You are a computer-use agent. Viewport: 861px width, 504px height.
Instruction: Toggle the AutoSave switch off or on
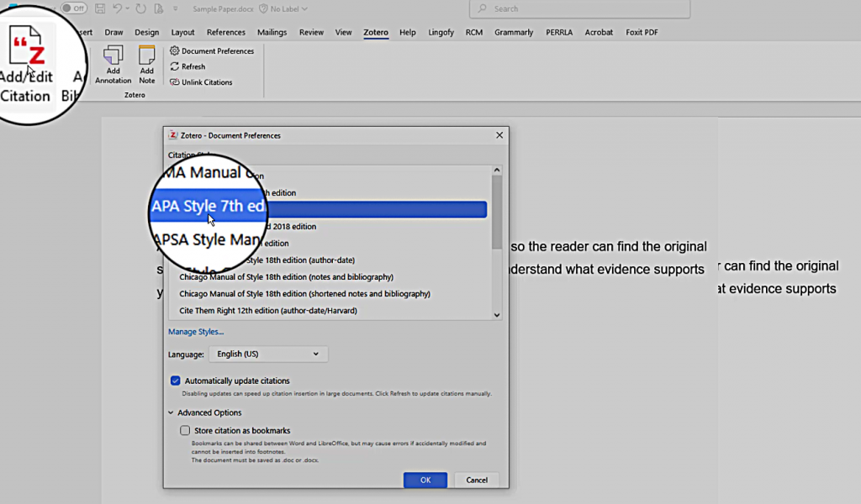click(x=73, y=8)
